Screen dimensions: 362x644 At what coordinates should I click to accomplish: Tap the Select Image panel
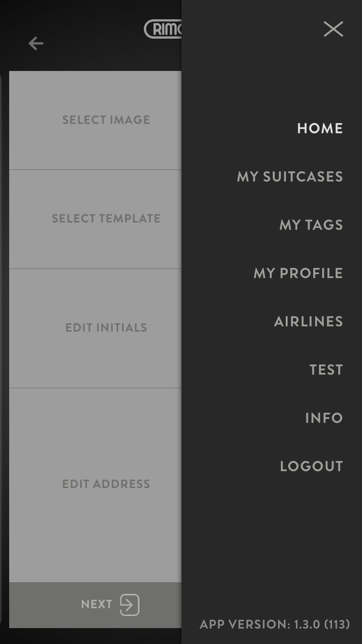coord(96,120)
